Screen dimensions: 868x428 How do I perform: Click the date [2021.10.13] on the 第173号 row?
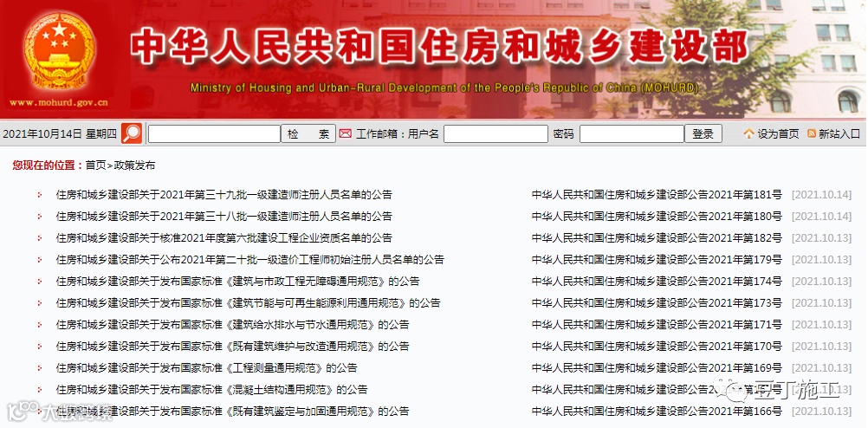pos(821,303)
